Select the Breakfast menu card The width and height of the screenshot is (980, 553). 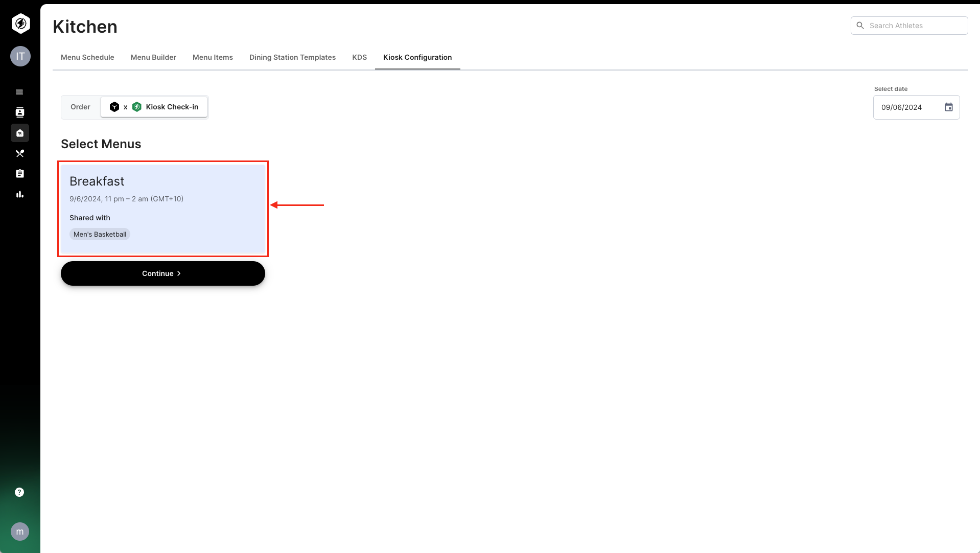(163, 209)
